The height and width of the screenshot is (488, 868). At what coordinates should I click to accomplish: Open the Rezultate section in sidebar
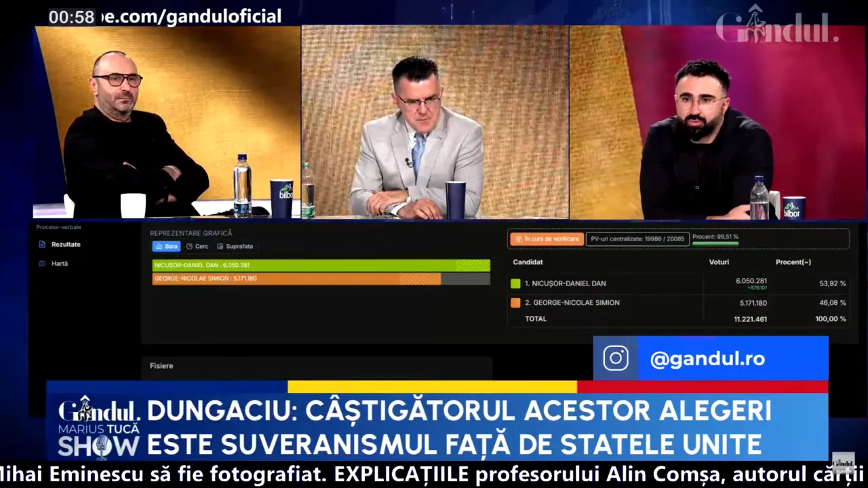[x=66, y=245]
